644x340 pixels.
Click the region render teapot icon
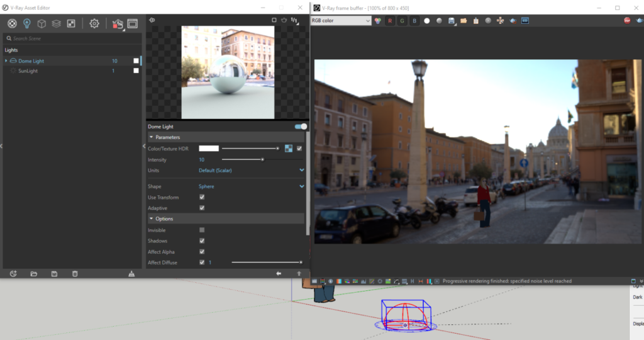[x=513, y=21]
